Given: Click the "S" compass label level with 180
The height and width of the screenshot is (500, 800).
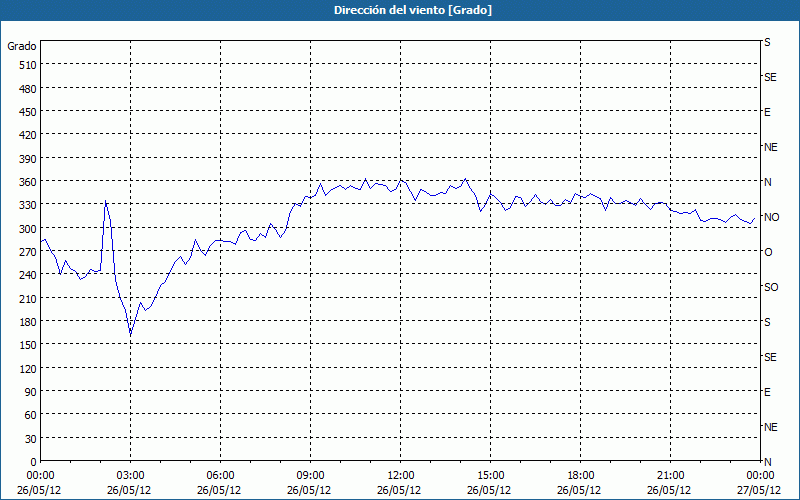Looking at the screenshot, I should click(x=767, y=322).
